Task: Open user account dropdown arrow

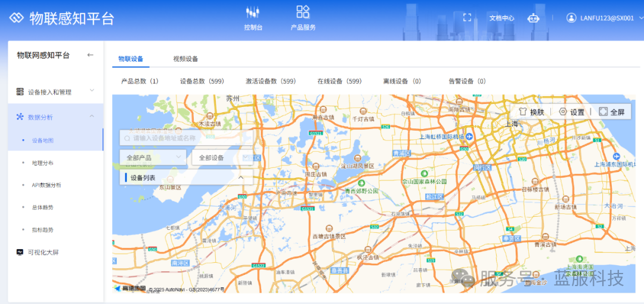Action: pyautogui.click(x=641, y=18)
